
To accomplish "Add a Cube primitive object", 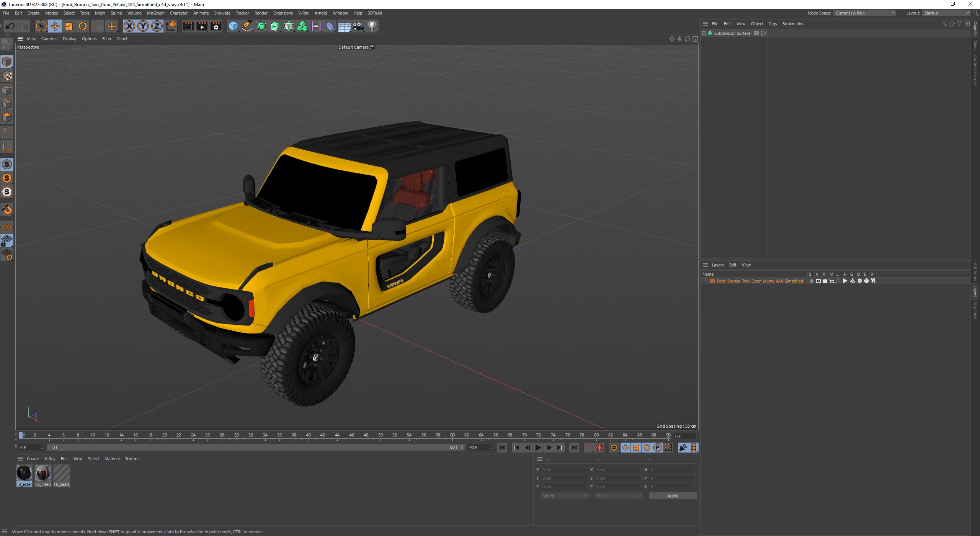I will pos(233,26).
